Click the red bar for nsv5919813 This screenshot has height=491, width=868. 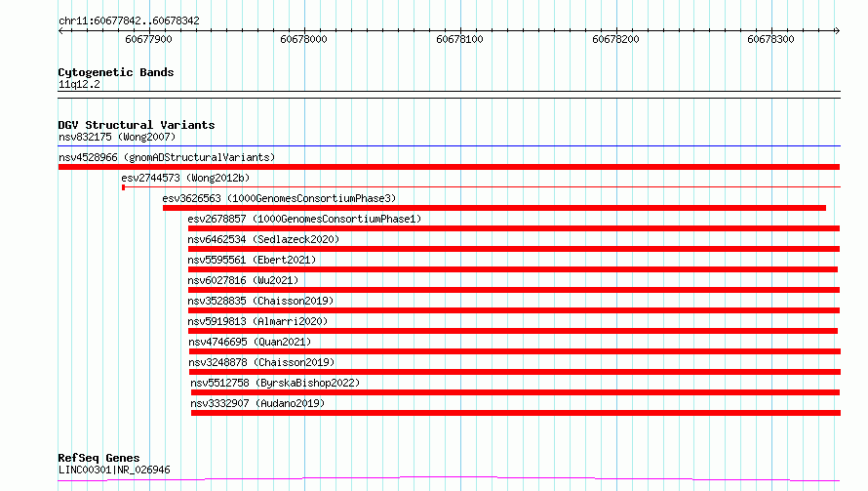513,331
